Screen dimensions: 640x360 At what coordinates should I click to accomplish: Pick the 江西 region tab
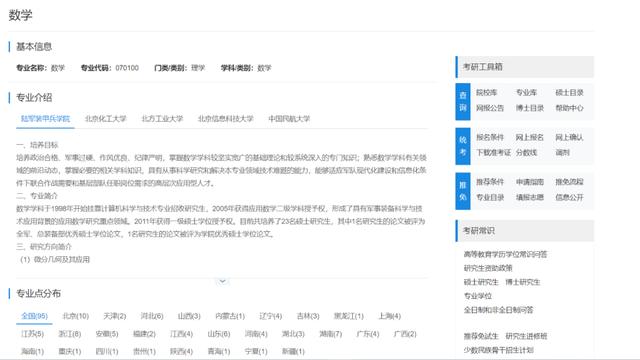pyautogui.click(x=181, y=334)
